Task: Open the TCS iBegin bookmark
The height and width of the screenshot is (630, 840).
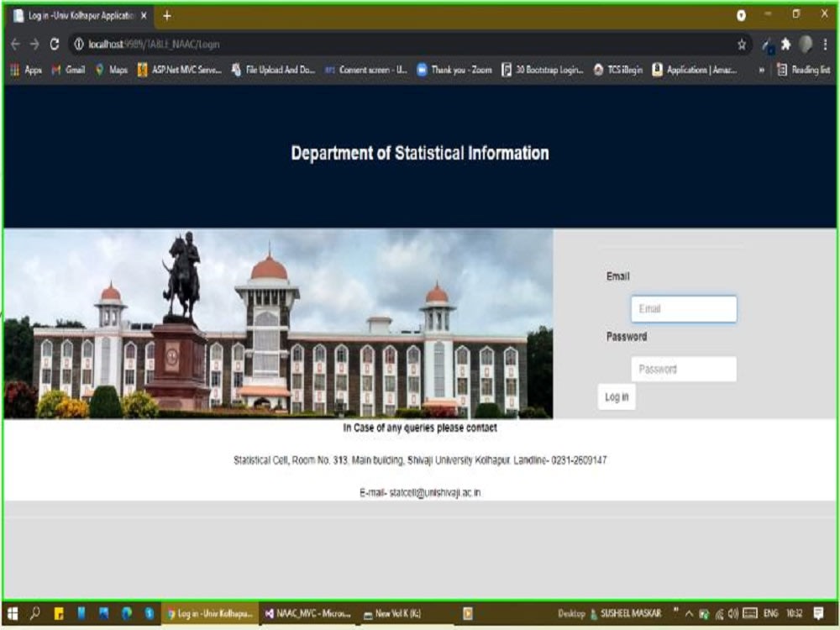Action: [x=617, y=70]
